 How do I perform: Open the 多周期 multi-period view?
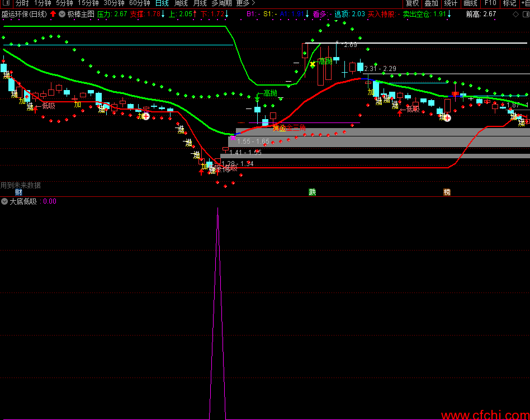(221, 3)
